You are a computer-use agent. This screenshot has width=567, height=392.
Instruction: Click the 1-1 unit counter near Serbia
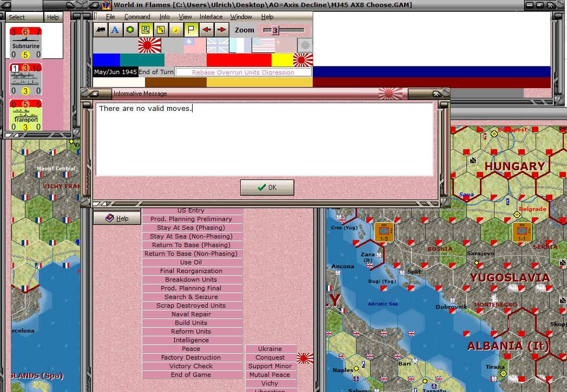(x=522, y=232)
